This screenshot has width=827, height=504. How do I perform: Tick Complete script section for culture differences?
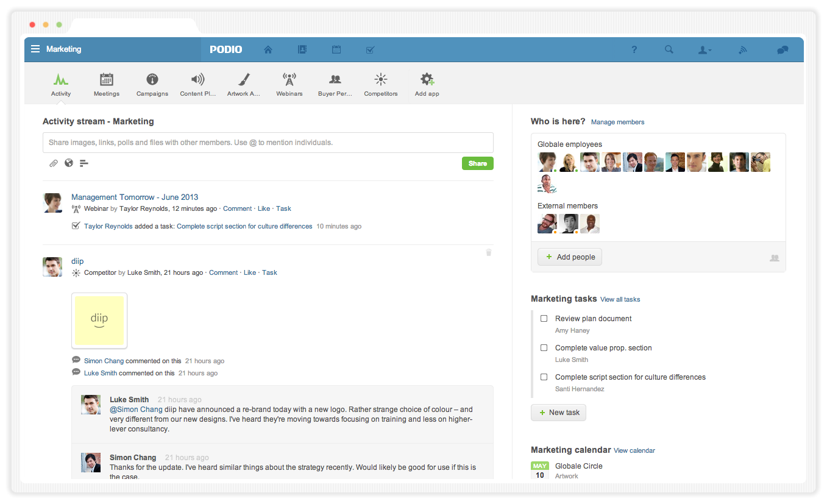click(544, 377)
